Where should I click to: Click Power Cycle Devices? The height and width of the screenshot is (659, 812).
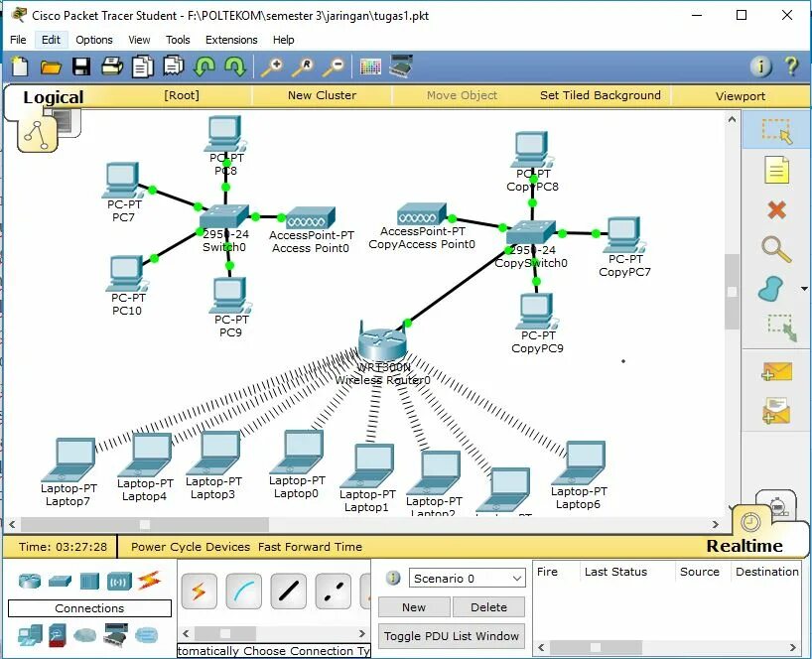(190, 547)
